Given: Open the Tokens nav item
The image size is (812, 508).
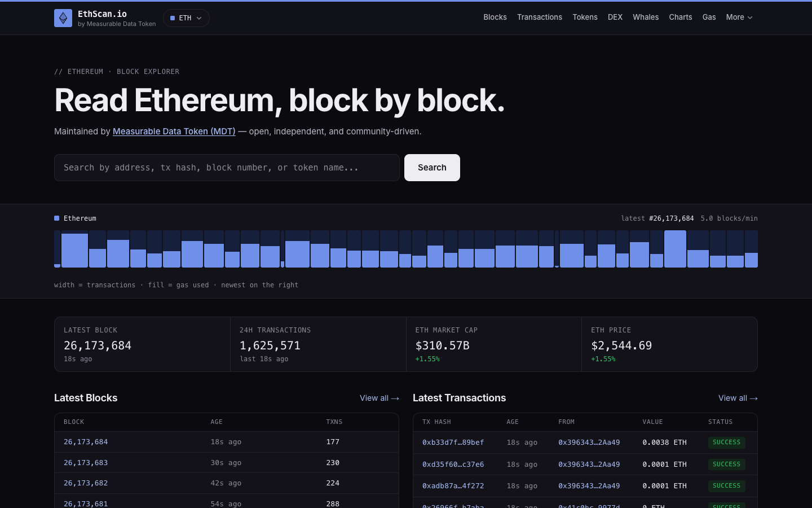Looking at the screenshot, I should [585, 17].
